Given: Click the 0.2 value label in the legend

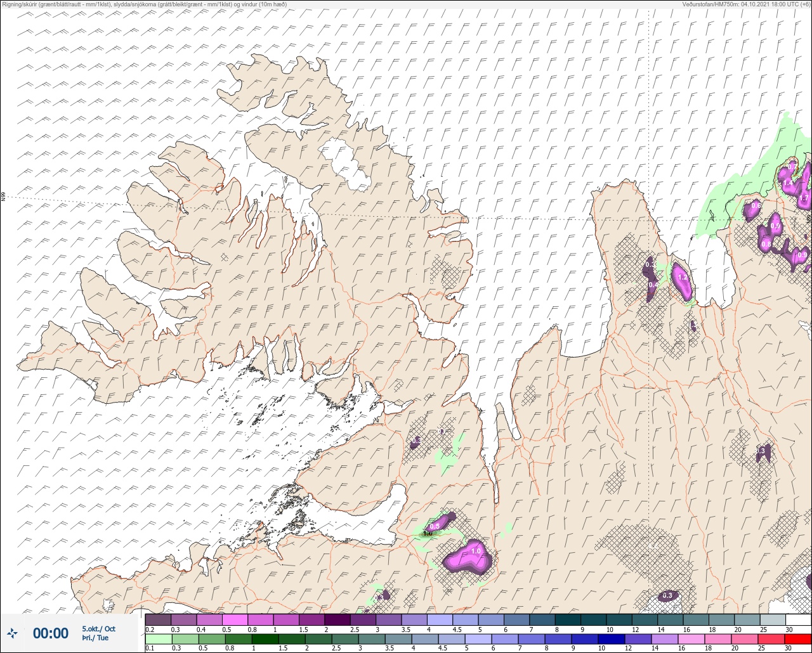Looking at the screenshot, I should tap(150, 629).
